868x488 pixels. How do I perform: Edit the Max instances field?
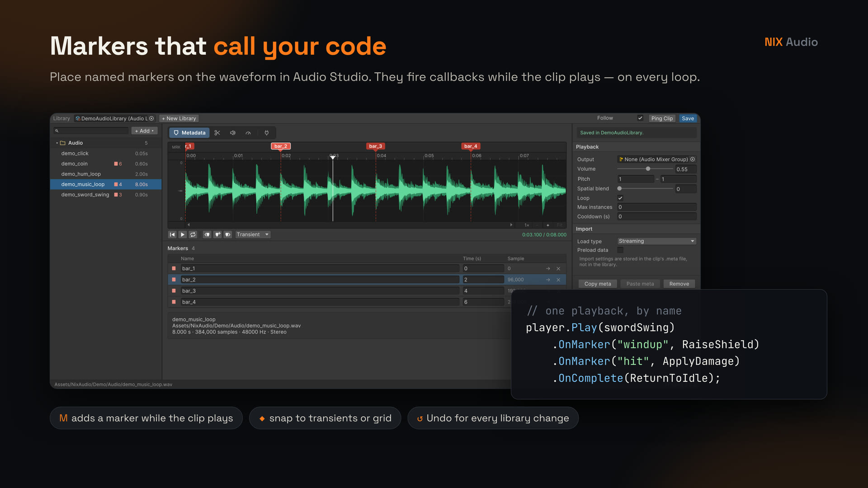click(x=656, y=207)
